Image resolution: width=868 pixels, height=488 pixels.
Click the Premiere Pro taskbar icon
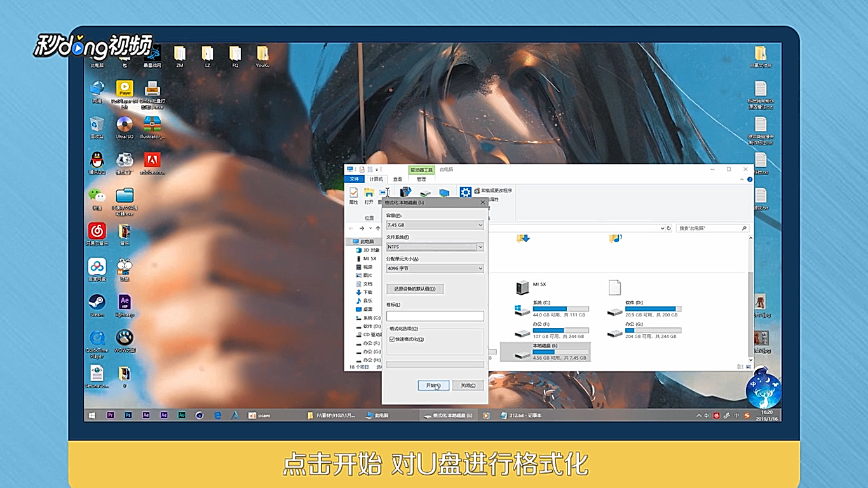[x=110, y=416]
